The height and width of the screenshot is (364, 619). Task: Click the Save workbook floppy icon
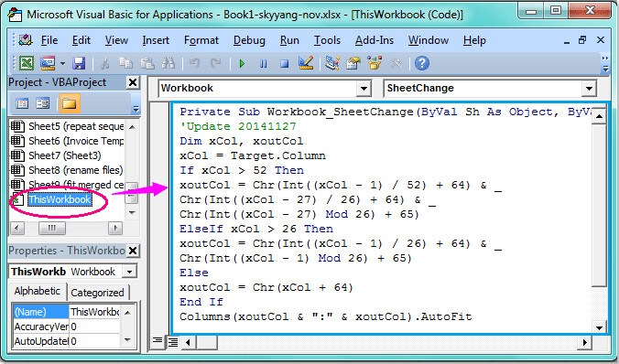point(79,63)
